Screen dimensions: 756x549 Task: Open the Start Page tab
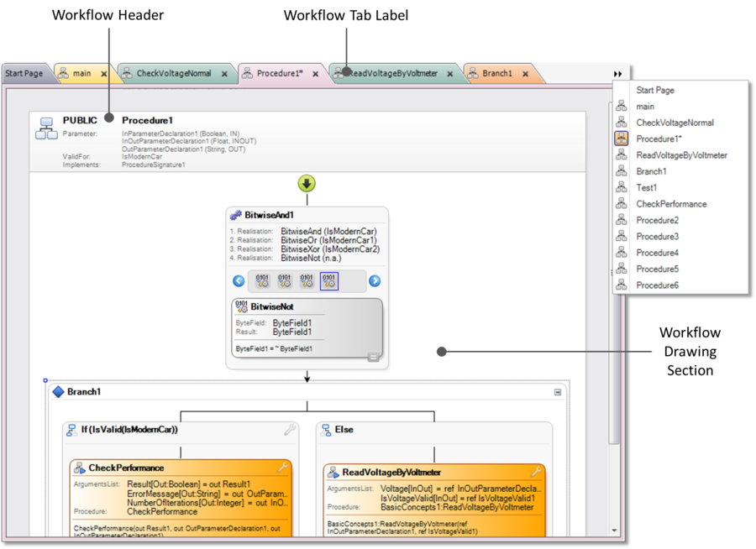click(24, 74)
